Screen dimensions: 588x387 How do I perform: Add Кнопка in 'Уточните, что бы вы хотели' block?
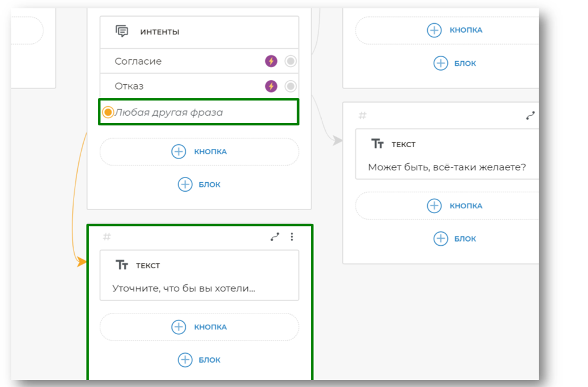click(199, 327)
